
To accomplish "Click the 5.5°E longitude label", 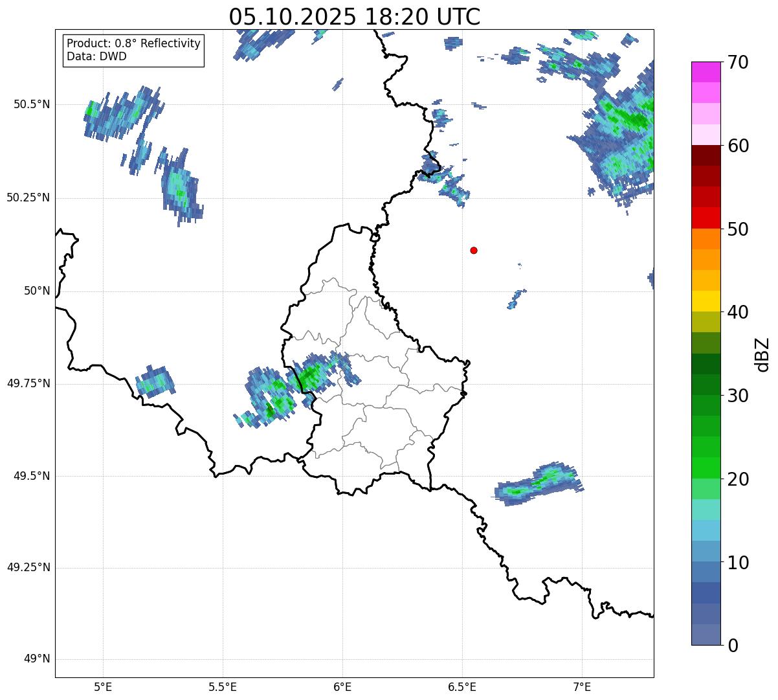I will pos(223,687).
